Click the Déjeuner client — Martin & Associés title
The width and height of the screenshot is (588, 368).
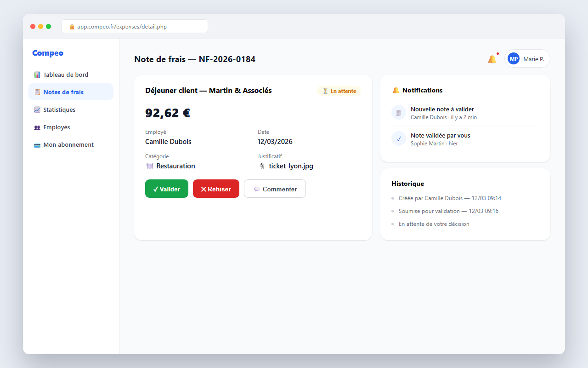[x=209, y=91]
